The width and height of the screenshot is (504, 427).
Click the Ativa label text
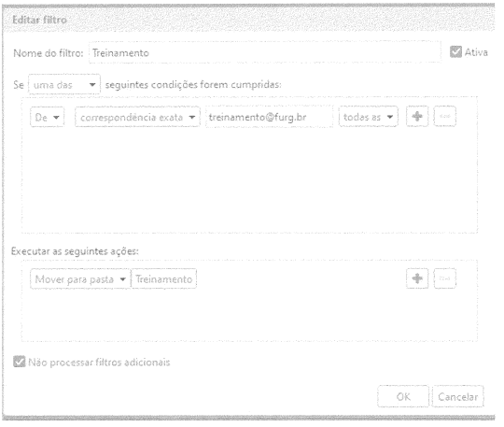[x=476, y=52]
